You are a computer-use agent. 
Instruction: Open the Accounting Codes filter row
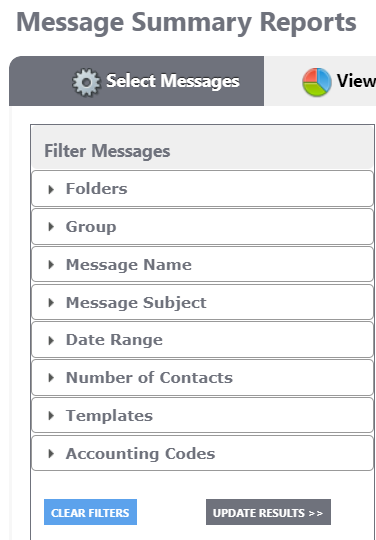pos(202,453)
